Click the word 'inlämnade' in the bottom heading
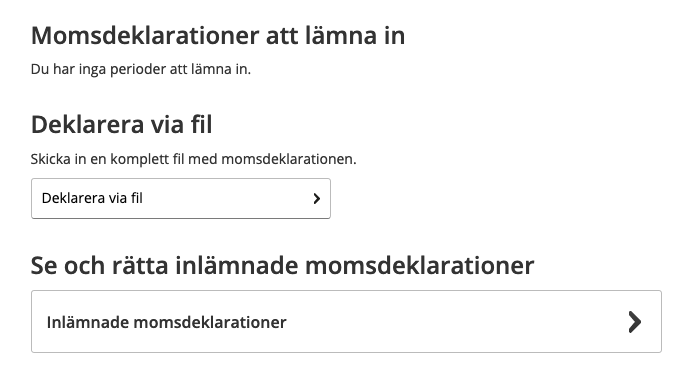Screen dimensions: 683x384 point(237,265)
